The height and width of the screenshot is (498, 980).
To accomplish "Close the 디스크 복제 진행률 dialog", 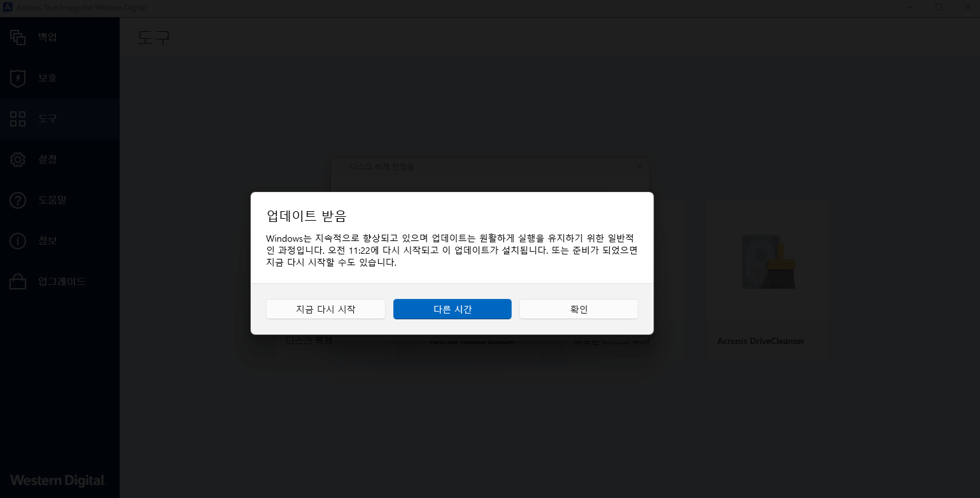I will tap(640, 167).
